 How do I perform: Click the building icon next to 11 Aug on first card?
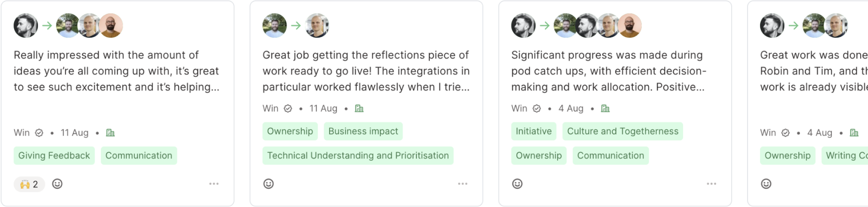coord(110,133)
